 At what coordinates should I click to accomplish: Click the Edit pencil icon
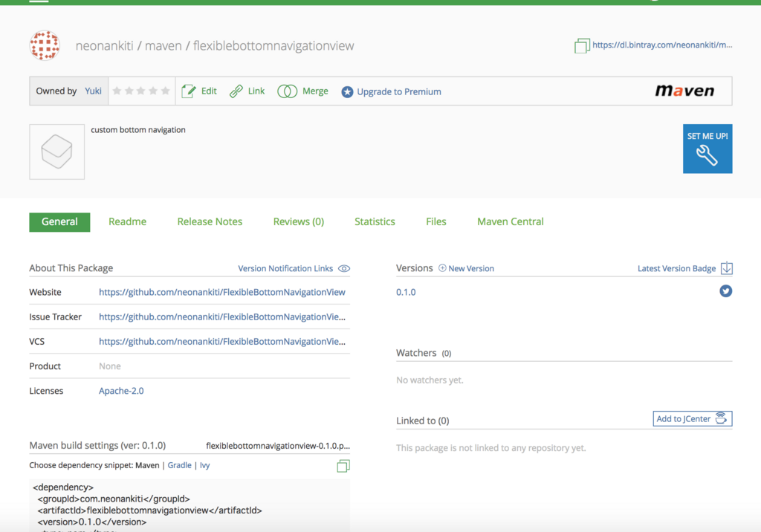188,91
